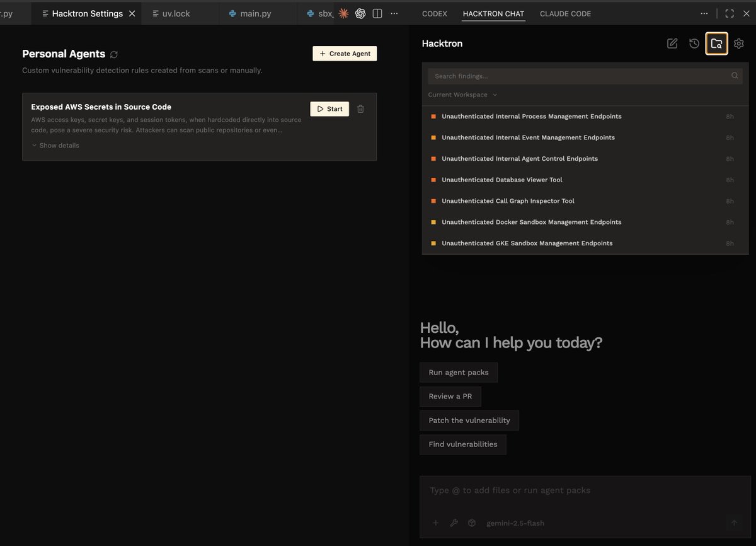Click the Exposed AWS Secrets in Source Code title

point(101,107)
